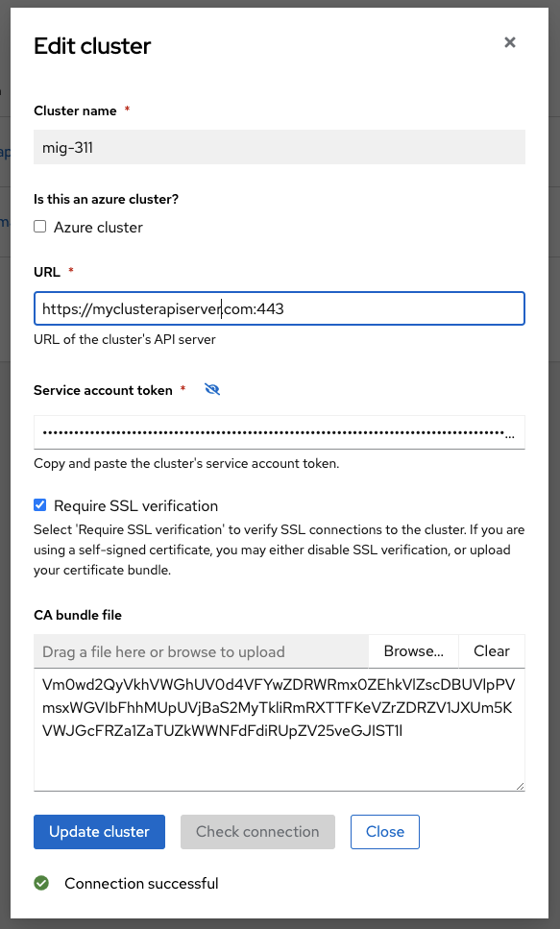Toggle the Azure cluster option off and verify
Image resolution: width=560 pixels, height=929 pixels.
click(39, 228)
